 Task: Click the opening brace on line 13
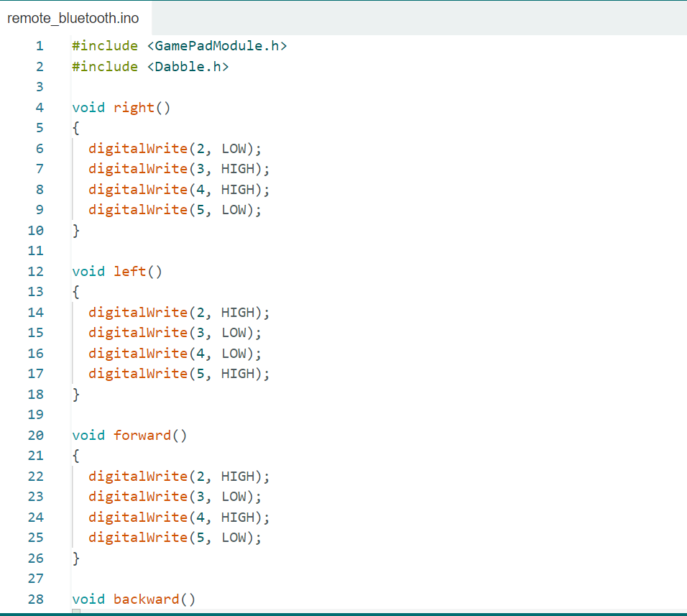coord(75,292)
